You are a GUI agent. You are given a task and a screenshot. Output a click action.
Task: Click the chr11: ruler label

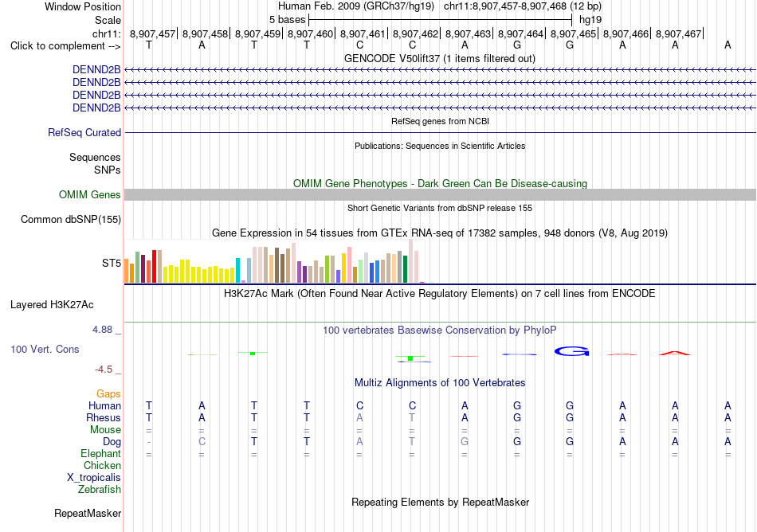point(107,33)
